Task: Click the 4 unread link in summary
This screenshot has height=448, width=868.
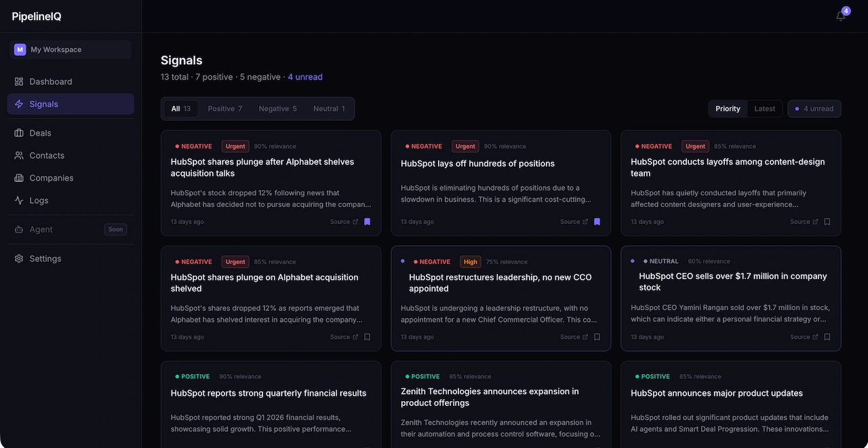Action: (x=305, y=77)
